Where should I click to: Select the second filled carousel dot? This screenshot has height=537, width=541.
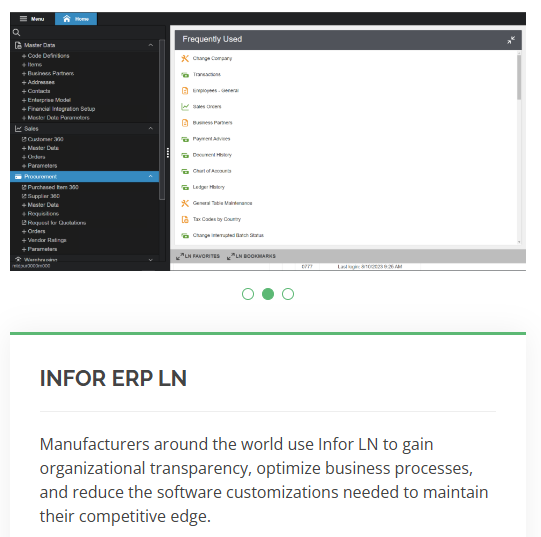(x=268, y=294)
